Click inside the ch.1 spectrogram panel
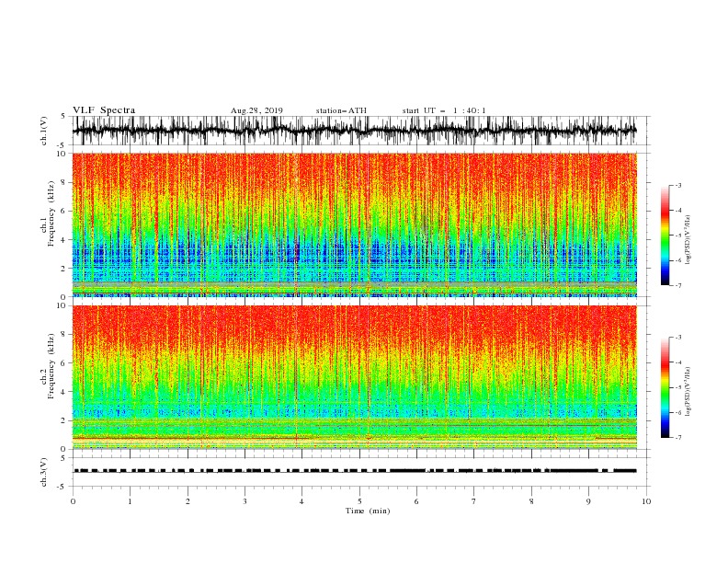 (x=354, y=224)
